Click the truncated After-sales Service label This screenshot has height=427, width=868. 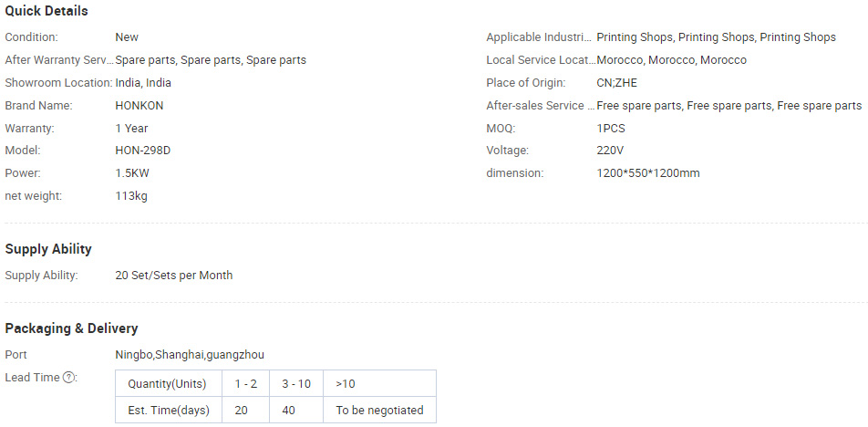541,106
